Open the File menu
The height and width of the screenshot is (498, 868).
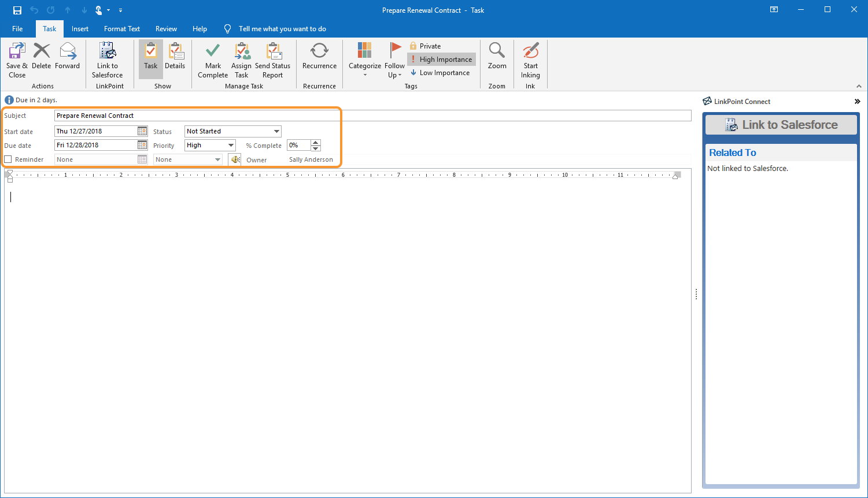(x=17, y=29)
